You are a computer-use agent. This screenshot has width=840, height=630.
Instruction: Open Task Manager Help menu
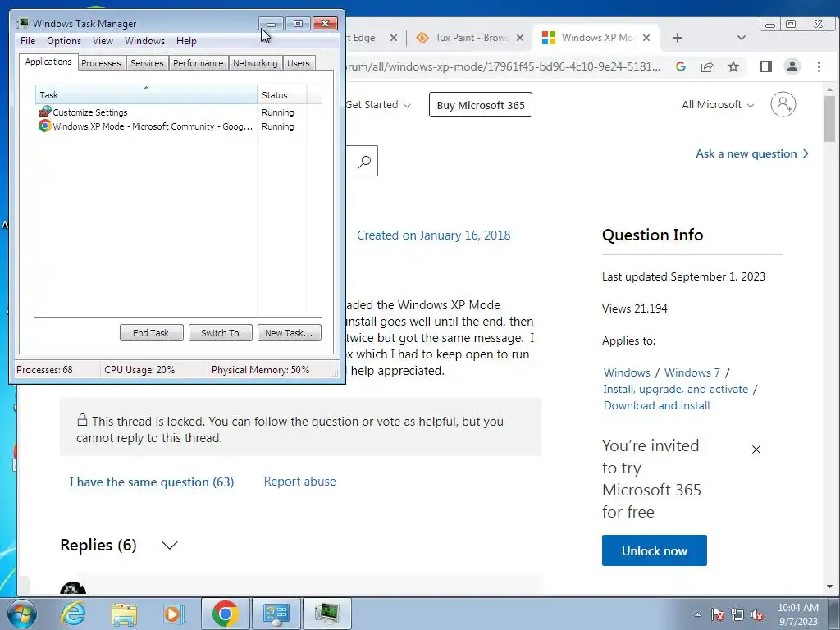click(x=186, y=41)
